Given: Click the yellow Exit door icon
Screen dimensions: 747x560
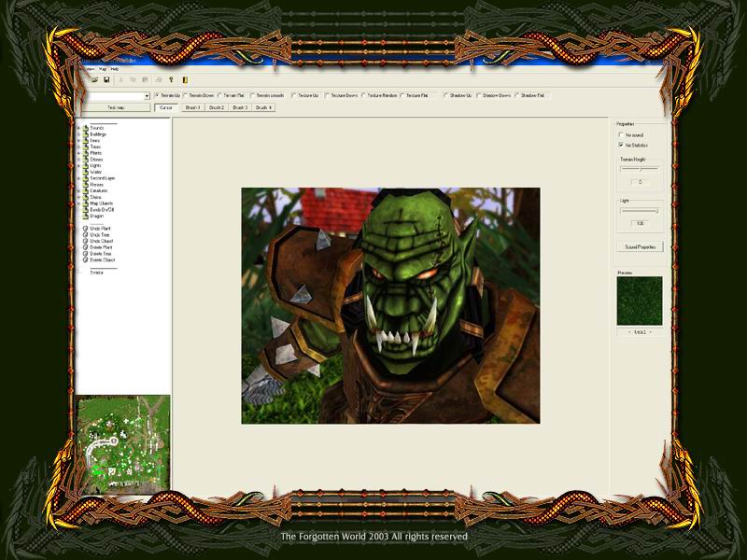Looking at the screenshot, I should click(x=184, y=80).
